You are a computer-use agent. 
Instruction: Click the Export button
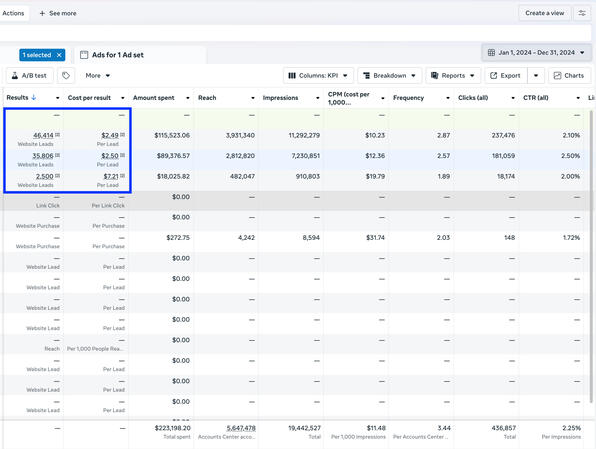click(506, 76)
